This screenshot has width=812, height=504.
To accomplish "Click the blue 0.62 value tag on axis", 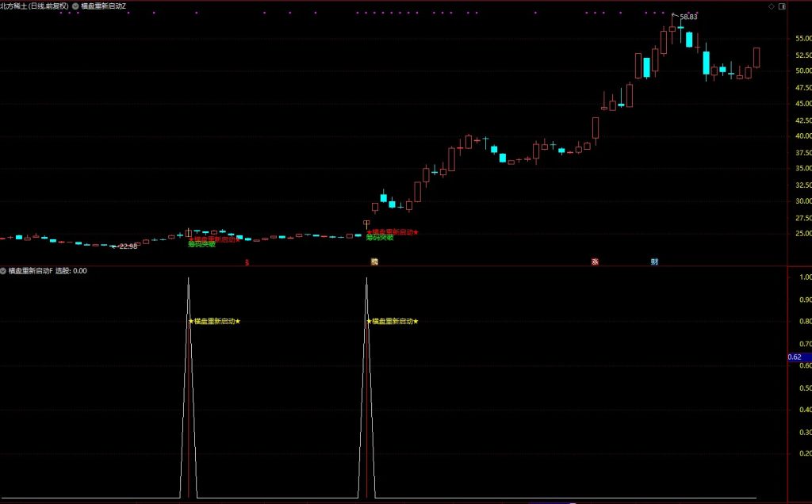I will 795,357.
